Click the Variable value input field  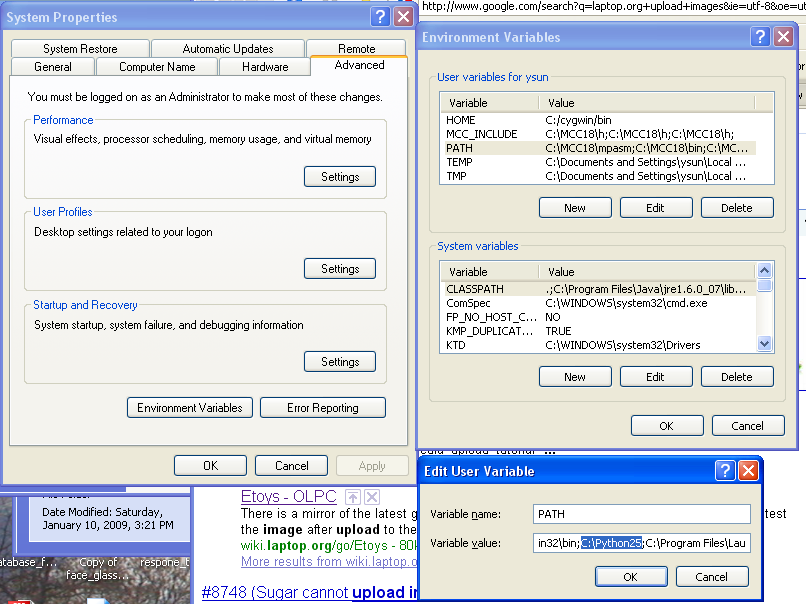point(641,543)
